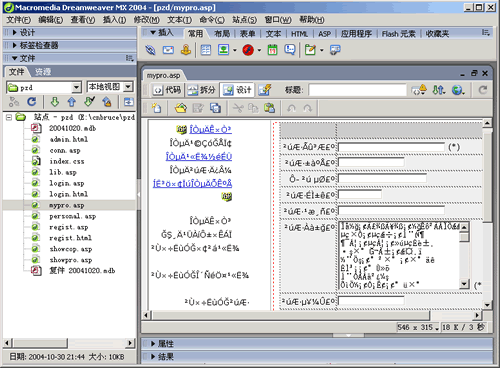Open the File menu
The height and width of the screenshot is (369, 500).
pos(19,20)
